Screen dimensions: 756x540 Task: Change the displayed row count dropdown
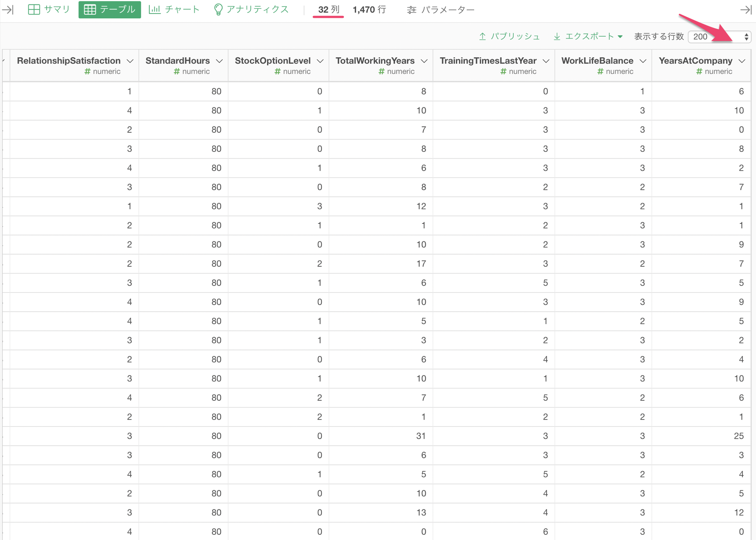(x=719, y=37)
